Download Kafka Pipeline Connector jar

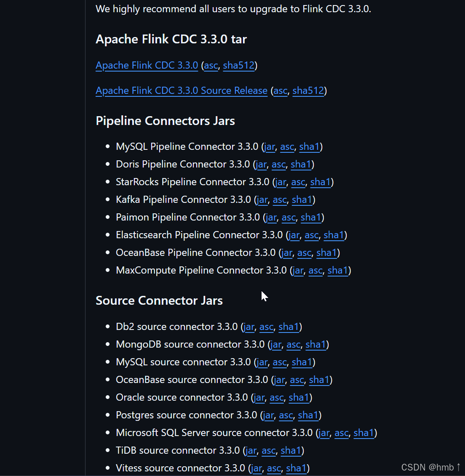262,200
